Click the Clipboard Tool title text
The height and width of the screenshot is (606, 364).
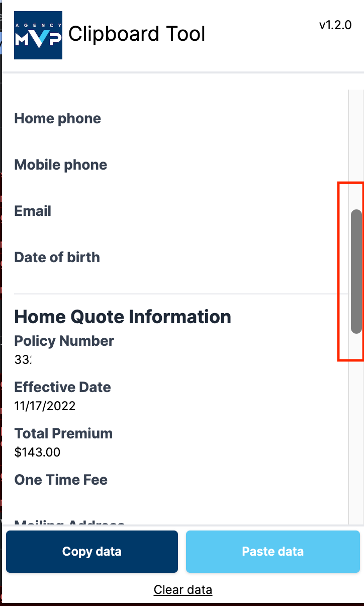(137, 34)
